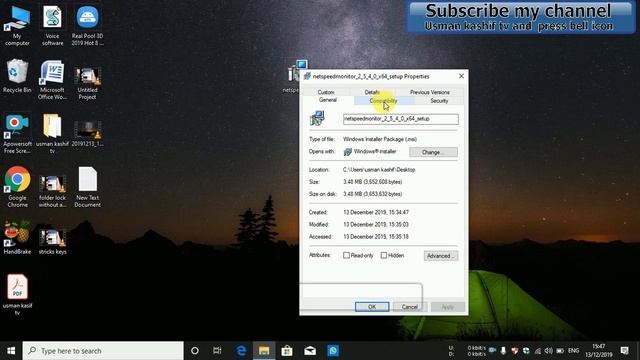The image size is (640, 360).
Task: Close the Properties dialog window
Action: pos(461,76)
